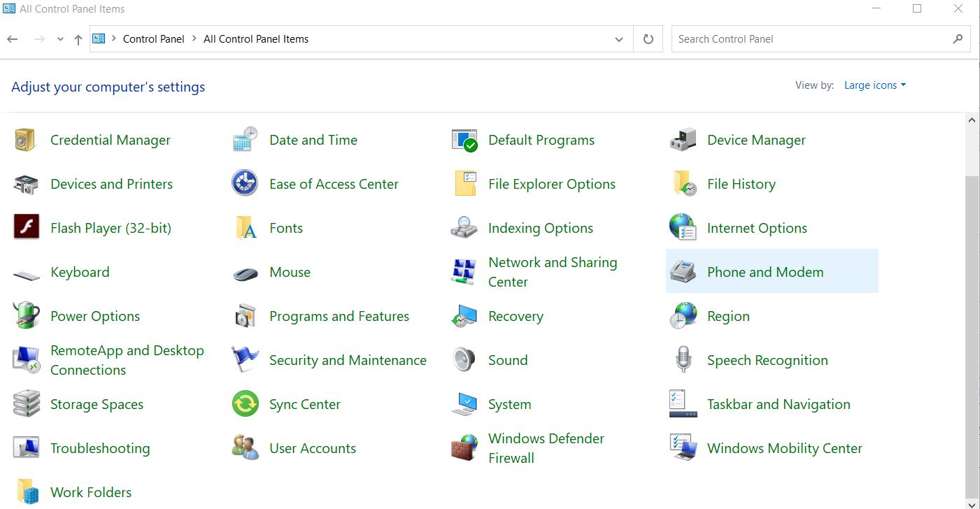Click the Control Panel breadcrumb
Screen dimensions: 980x509
point(153,39)
